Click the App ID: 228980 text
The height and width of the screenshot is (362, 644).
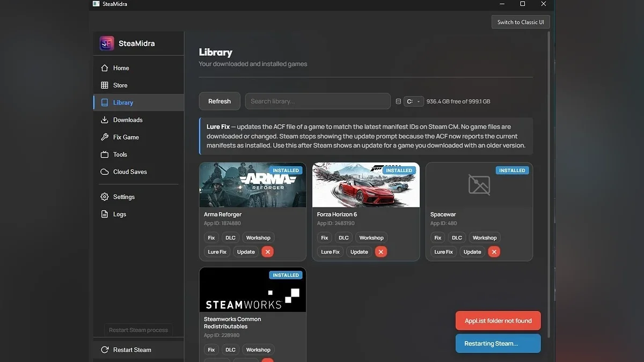[x=221, y=335]
